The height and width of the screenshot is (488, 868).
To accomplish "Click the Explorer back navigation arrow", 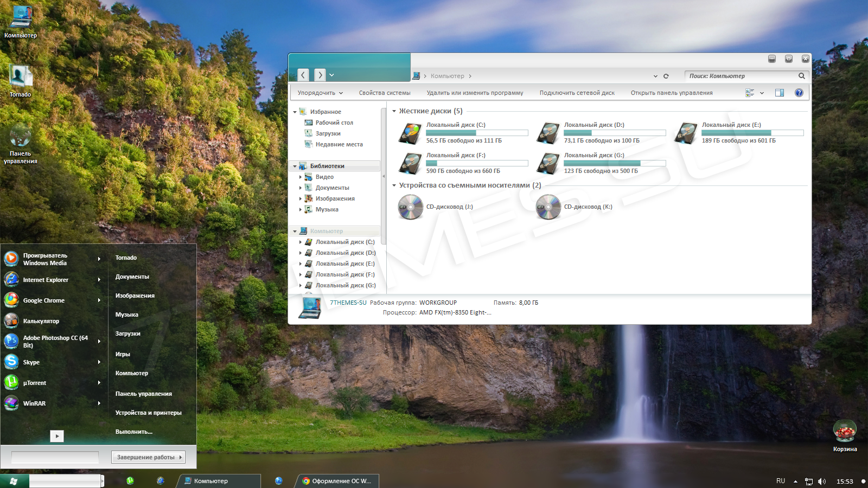I will click(303, 75).
